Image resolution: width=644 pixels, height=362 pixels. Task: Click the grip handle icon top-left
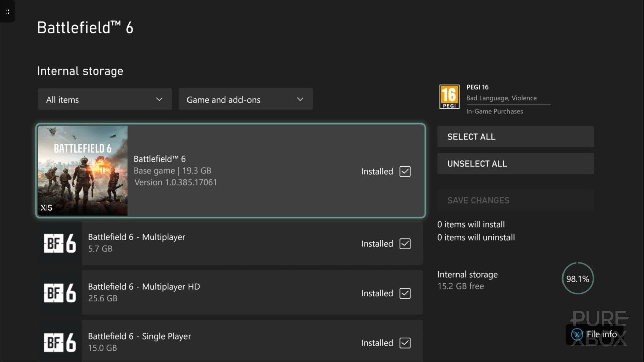7,11
